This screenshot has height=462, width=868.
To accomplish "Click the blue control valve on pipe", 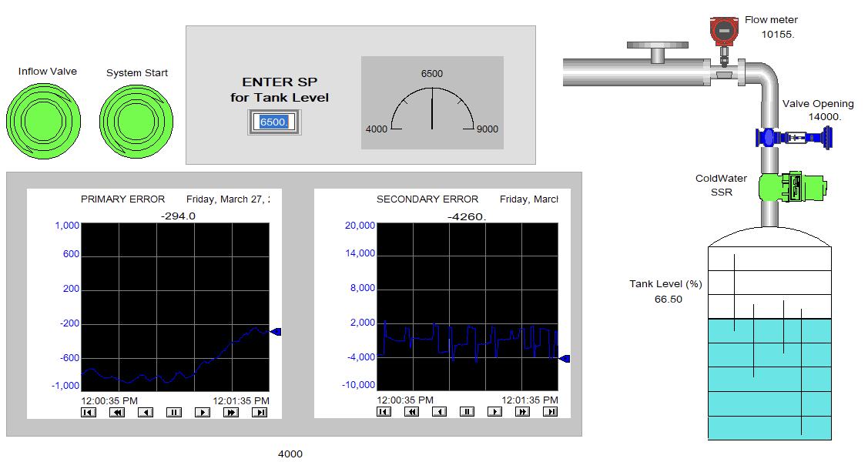I will tap(794, 136).
